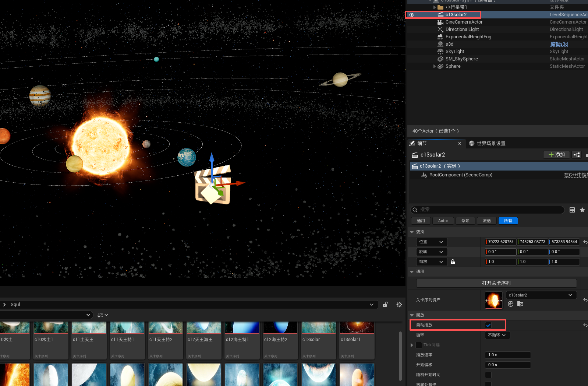This screenshot has width=588, height=386.
Task: Click the Open Level Sequence button
Action: (x=496, y=283)
